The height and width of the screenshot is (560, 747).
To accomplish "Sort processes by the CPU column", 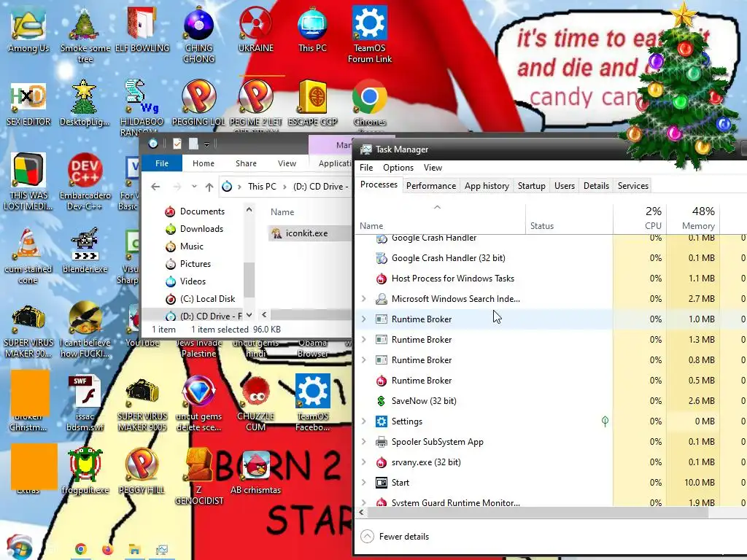I will click(x=640, y=219).
